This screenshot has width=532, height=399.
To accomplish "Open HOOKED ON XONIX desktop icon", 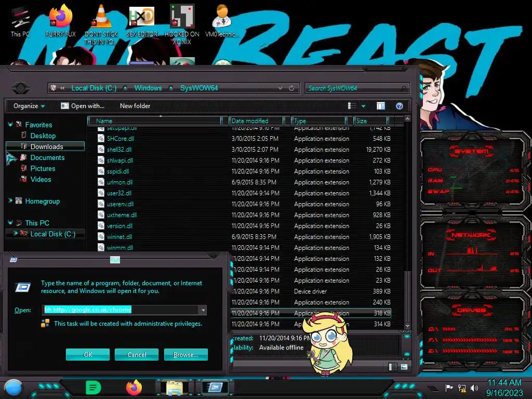I will coord(182,24).
